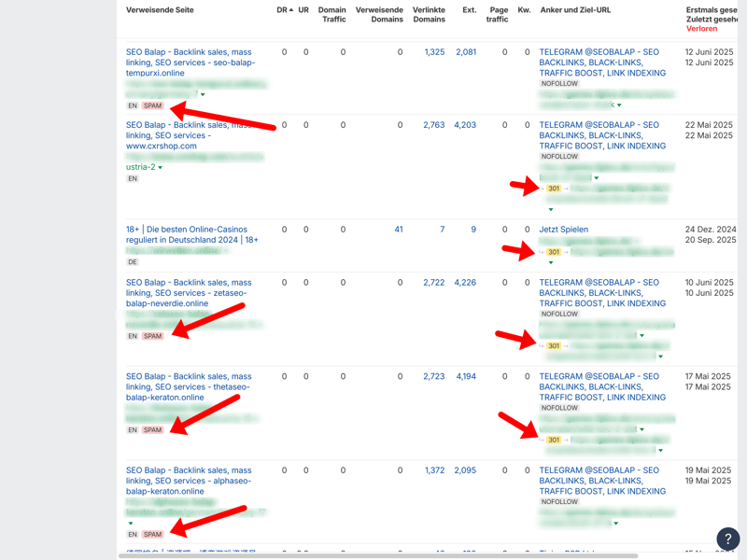Open the 'Jetzt Spielen' anchor link
The image size is (747, 560).
563,230
